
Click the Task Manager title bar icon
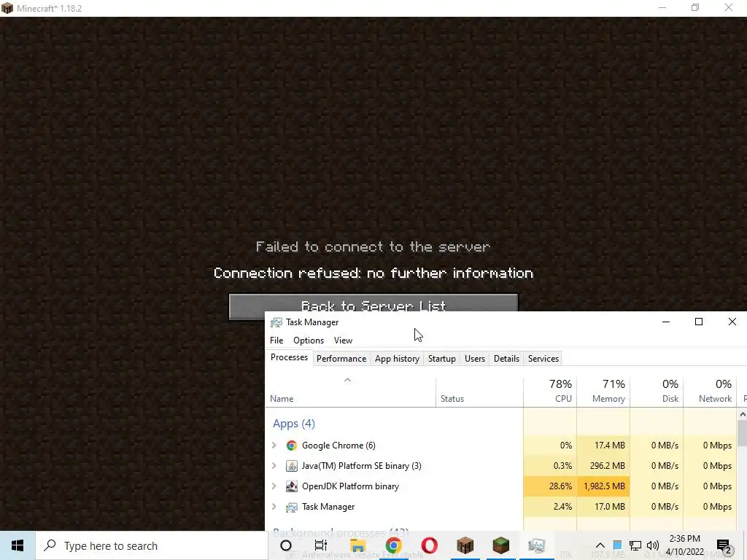(x=276, y=322)
